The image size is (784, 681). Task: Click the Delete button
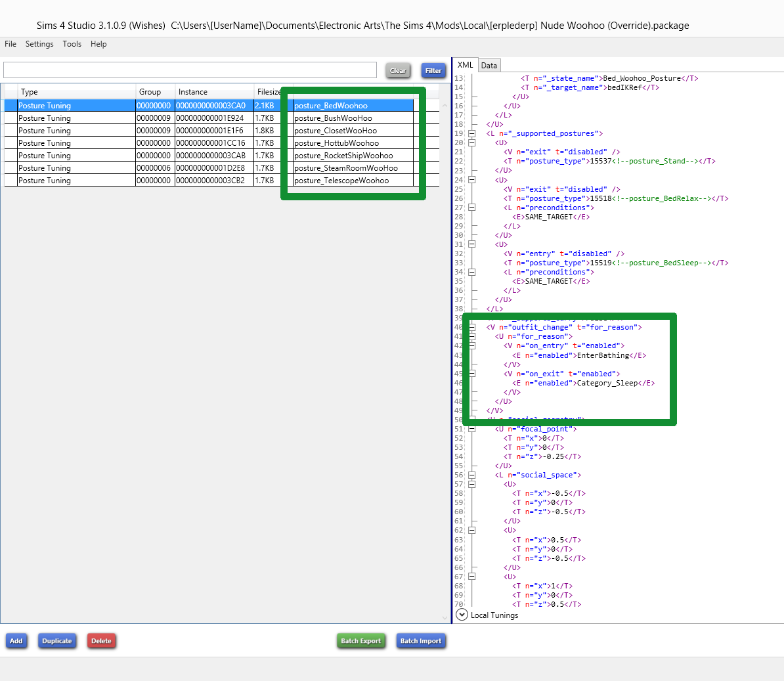click(x=102, y=640)
